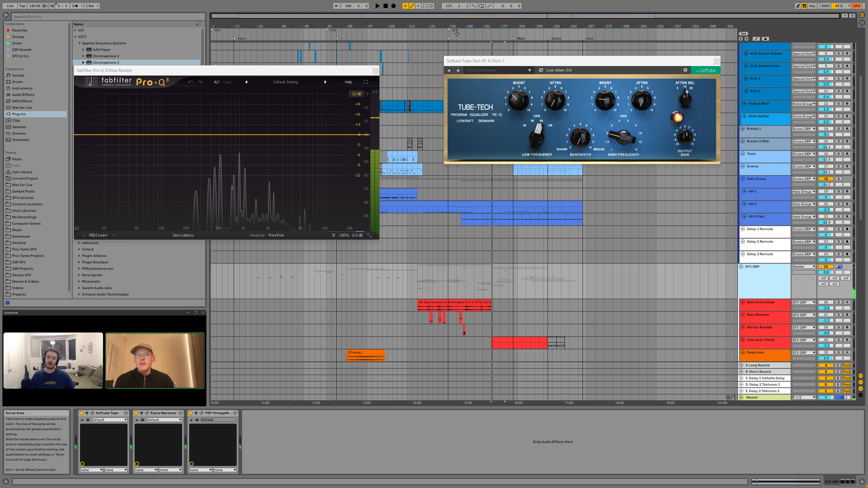Screen dimensions: 868x488
Task: Click the Follow playback arrow button
Action: tap(336, 6)
